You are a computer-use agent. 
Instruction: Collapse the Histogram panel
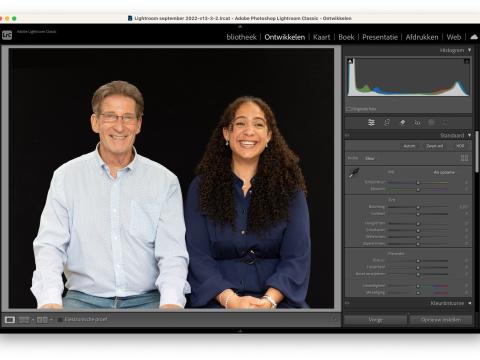(469, 50)
